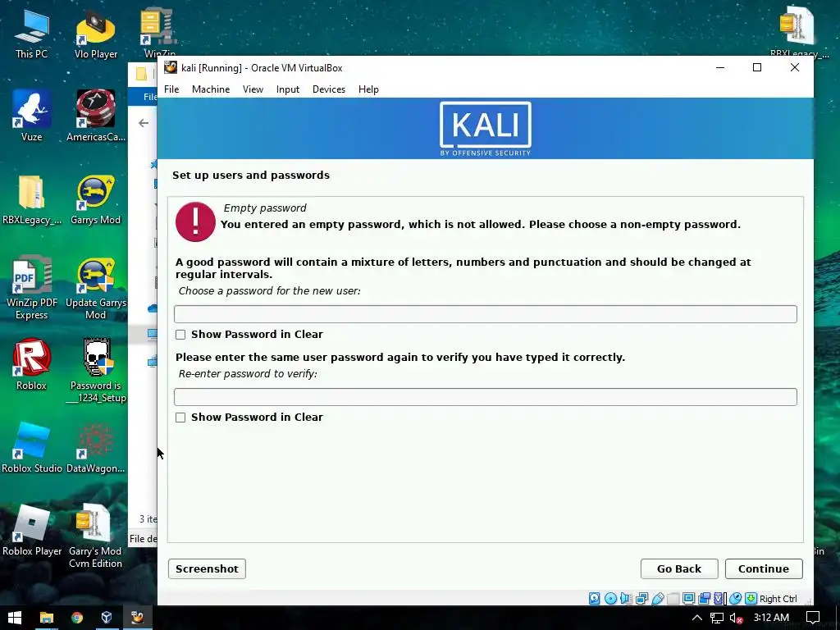This screenshot has height=630, width=840.
Task: Open the VirtualBox Manager taskbar icon
Action: coord(107,618)
